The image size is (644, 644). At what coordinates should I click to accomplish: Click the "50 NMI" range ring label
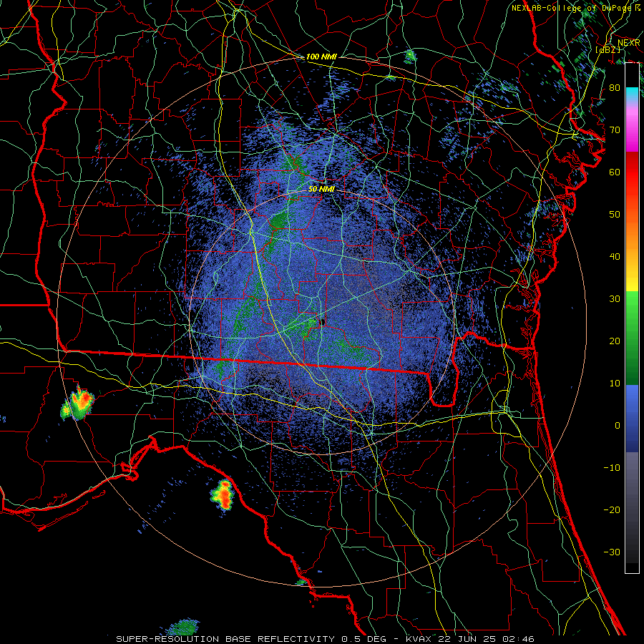point(321,189)
